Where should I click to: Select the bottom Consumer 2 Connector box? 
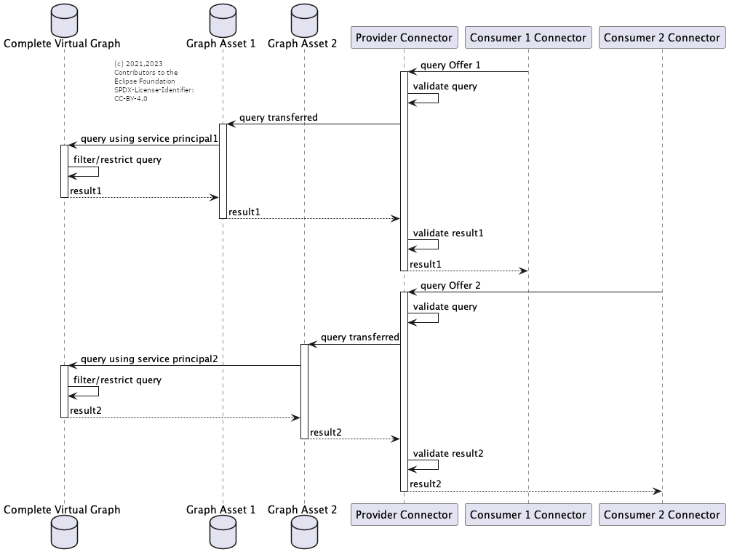pyautogui.click(x=661, y=515)
